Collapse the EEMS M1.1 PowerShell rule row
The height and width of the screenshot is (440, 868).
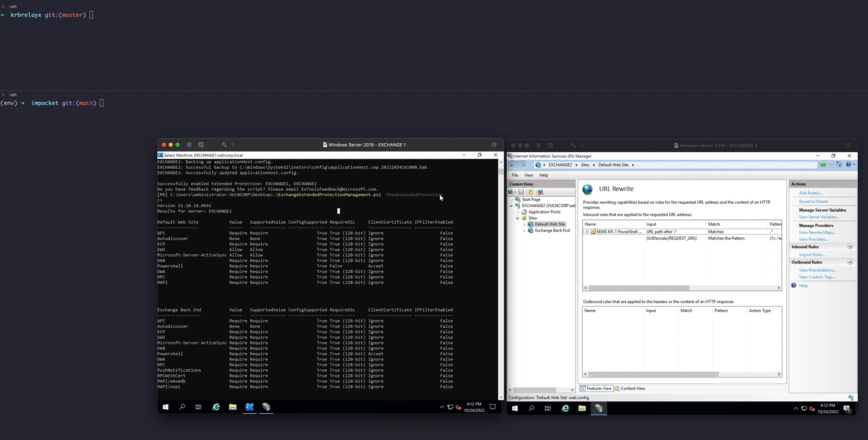pos(587,232)
